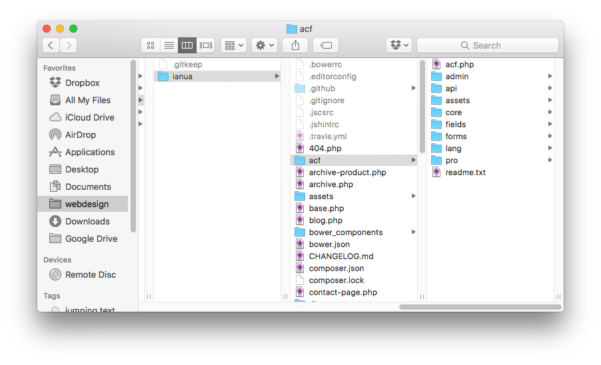Go back with the back arrow
This screenshot has width=601, height=365.
51,45
